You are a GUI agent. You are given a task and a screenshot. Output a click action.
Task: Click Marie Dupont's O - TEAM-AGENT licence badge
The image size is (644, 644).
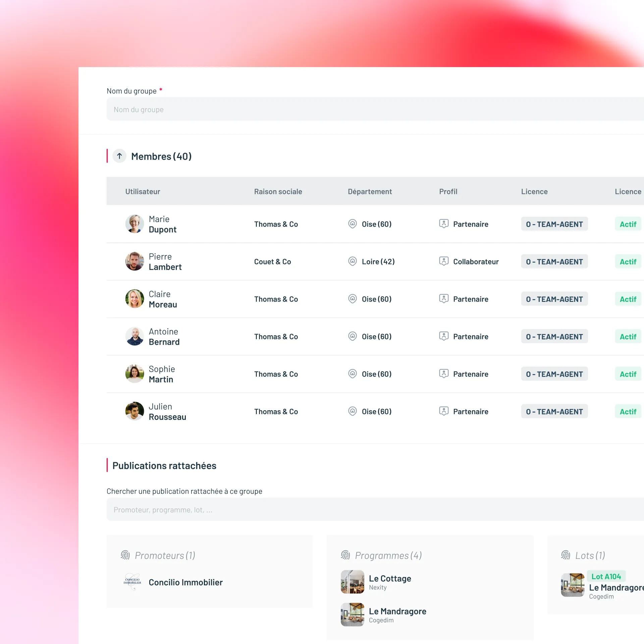tap(554, 224)
